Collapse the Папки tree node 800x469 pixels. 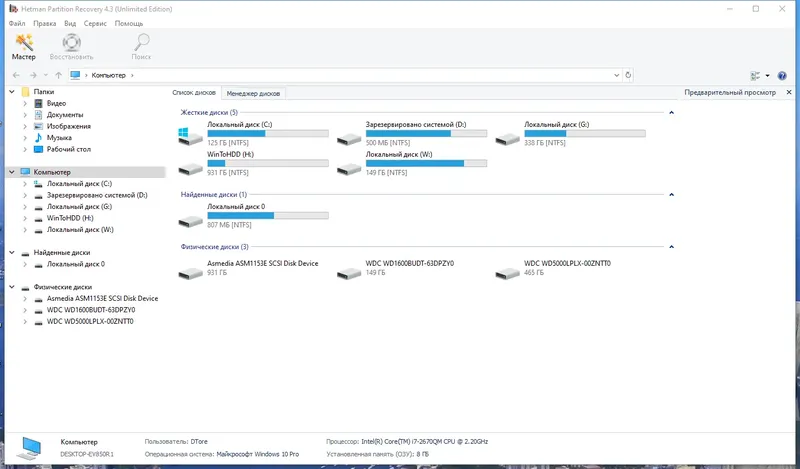[x=11, y=92]
